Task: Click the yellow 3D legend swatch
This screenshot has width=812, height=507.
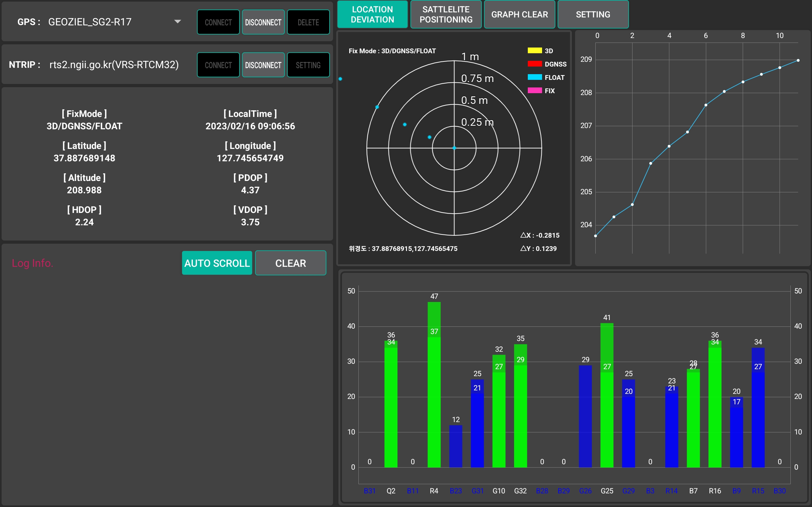Action: pos(534,51)
